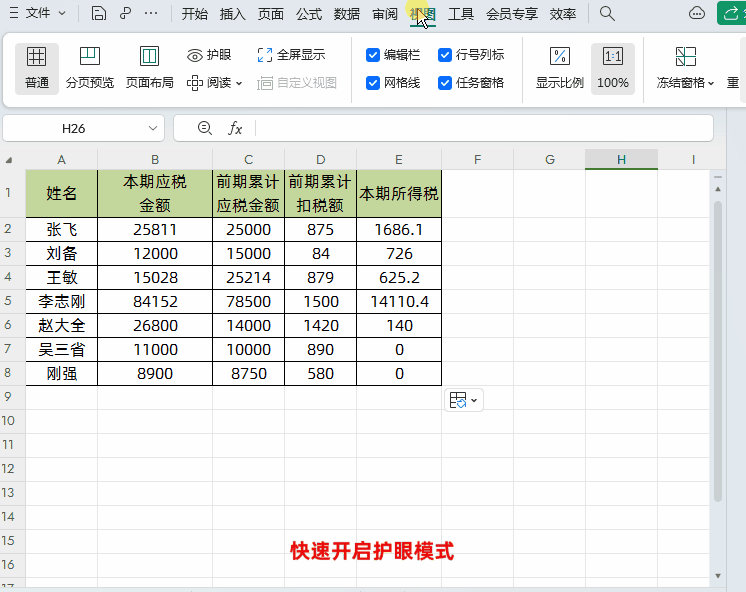Screen dimensions: 746x592
Task: Click the vertical scrollbar up arrow
Action: pos(718,189)
